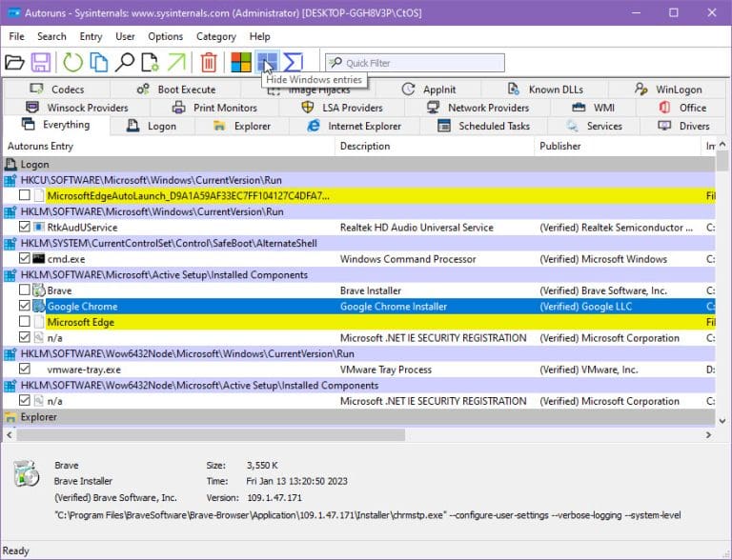Click vertical scrollbar down arrow
This screenshot has height=560, width=732.
[722, 421]
